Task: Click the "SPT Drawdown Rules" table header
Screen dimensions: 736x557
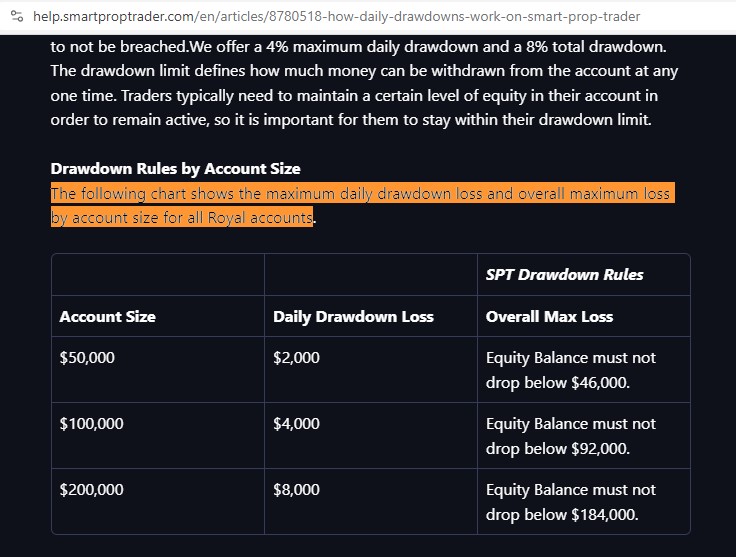Action: pos(564,274)
